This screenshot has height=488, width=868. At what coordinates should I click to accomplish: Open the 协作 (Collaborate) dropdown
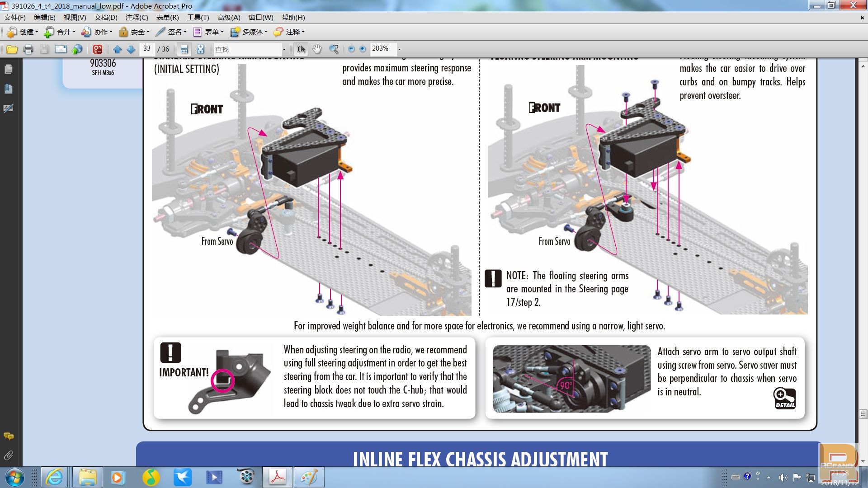[97, 32]
